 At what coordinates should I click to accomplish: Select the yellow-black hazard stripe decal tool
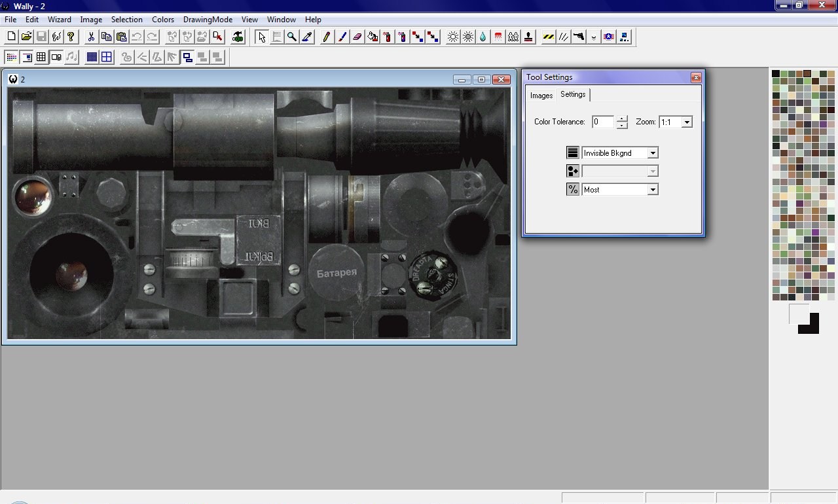[x=549, y=37]
